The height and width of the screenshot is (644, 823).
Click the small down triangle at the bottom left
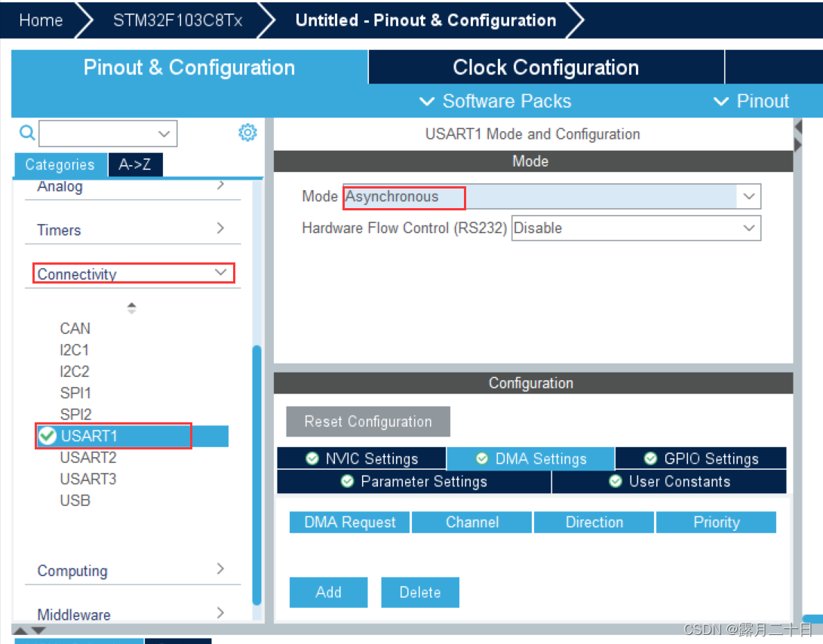pos(38,630)
